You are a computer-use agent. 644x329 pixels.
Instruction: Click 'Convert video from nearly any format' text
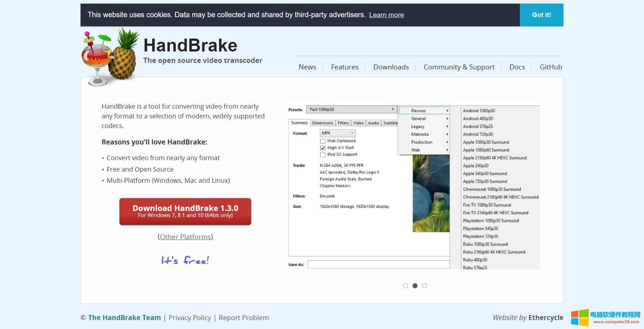(163, 158)
